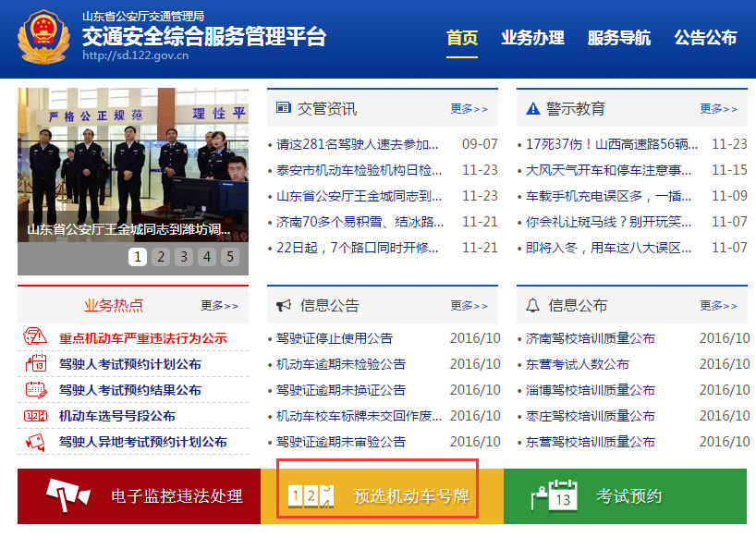Image resolution: width=756 pixels, height=537 pixels.
Task: Switch to the 业务办理 tab
Action: (533, 39)
